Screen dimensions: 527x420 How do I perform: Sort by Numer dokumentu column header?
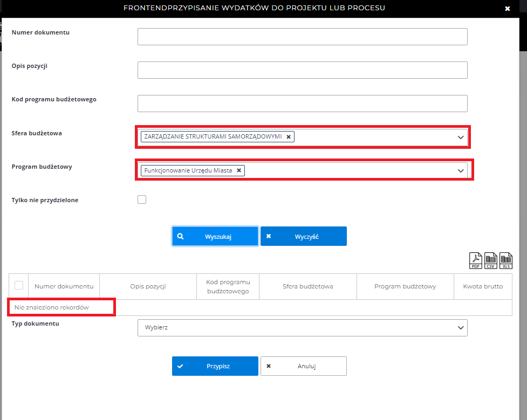click(x=64, y=286)
